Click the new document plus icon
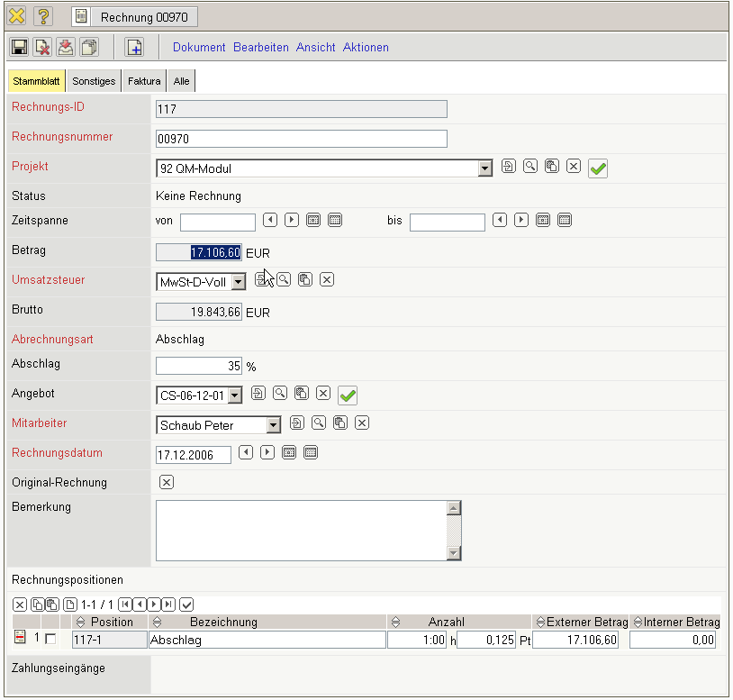The image size is (733, 700). coord(133,48)
